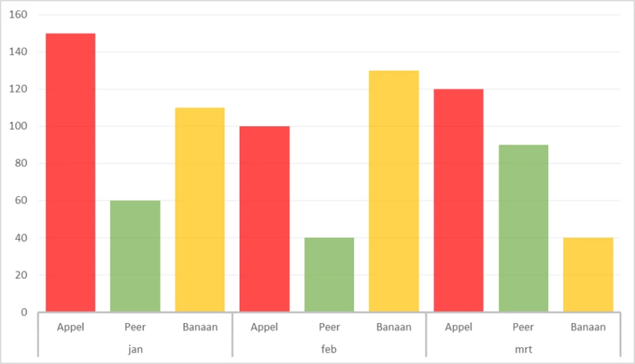Viewport: 635px width, 364px height.
Task: Select the green Peer bar in mrt
Action: tap(523, 228)
